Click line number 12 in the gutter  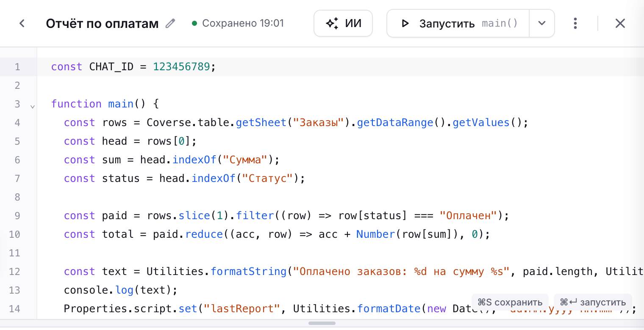(15, 272)
